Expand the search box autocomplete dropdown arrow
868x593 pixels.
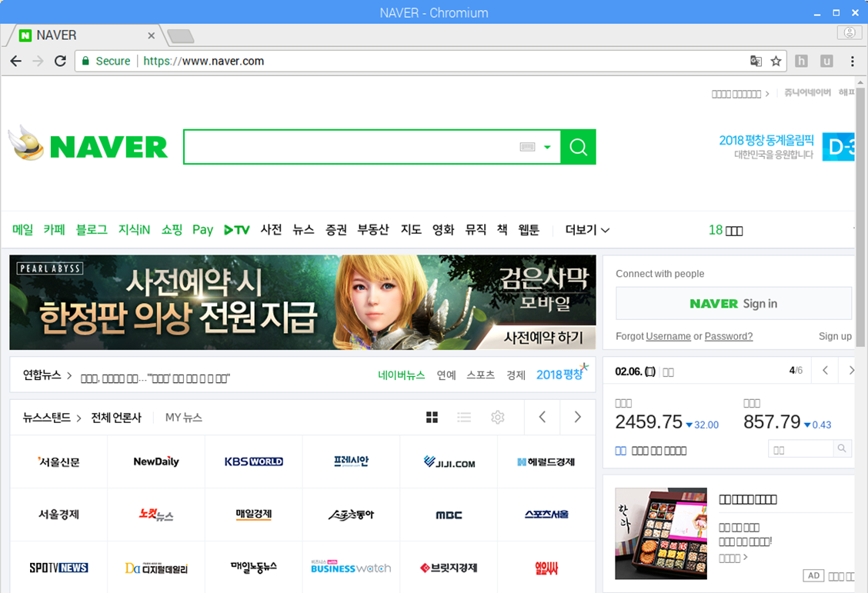point(547,147)
